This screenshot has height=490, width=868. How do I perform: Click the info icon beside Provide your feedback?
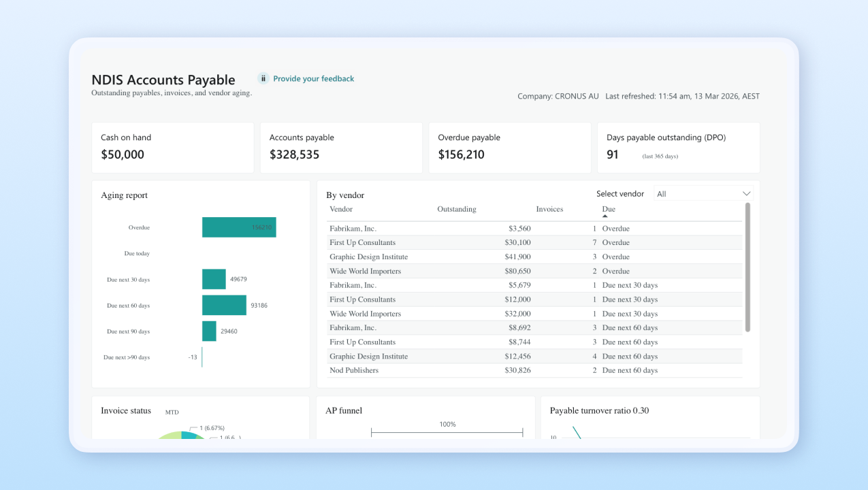tap(263, 78)
